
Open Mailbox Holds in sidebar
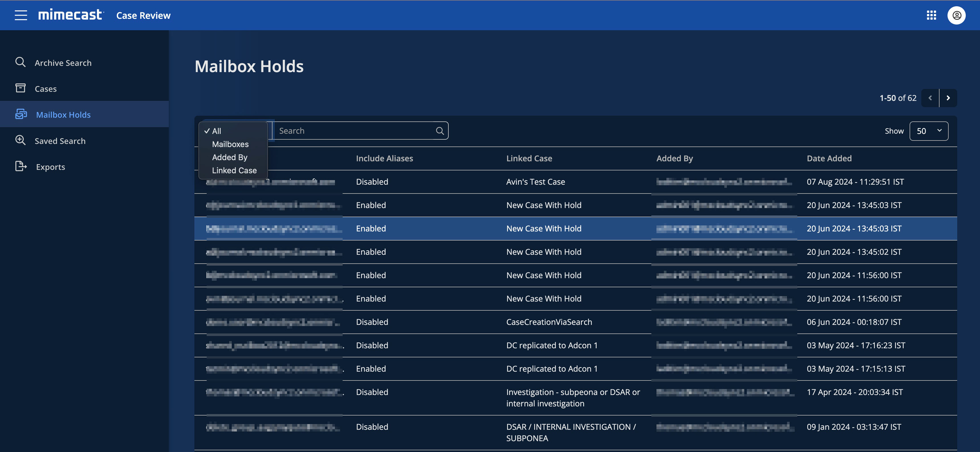pyautogui.click(x=63, y=115)
